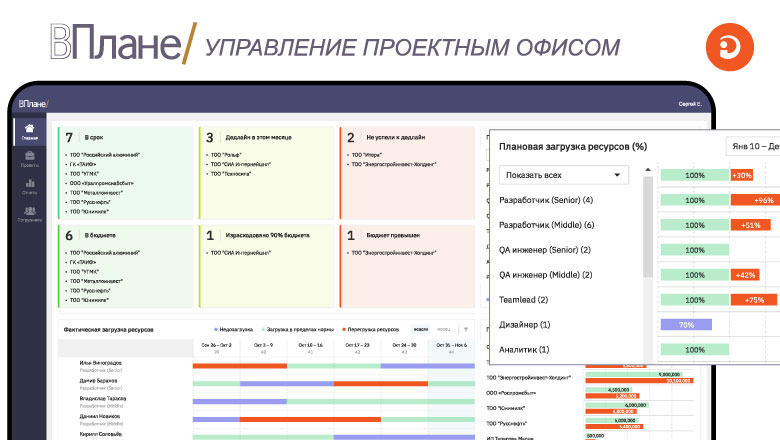Click ГК «ТАИФ» in the В срок card
Screen dimensions: 780x440
(83, 164)
